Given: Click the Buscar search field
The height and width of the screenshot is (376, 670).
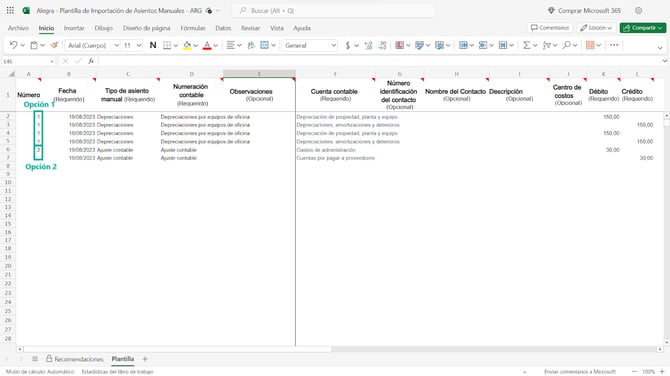Looking at the screenshot, I should point(334,10).
